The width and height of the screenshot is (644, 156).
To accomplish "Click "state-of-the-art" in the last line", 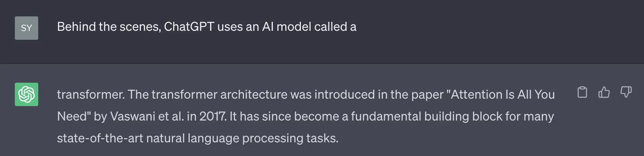I will 100,138.
